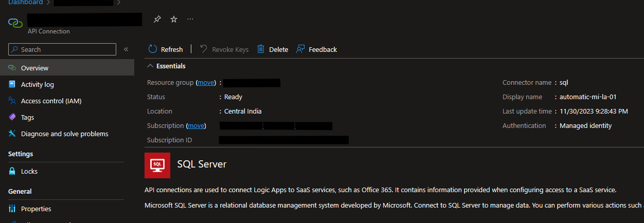Viewport: 644px width, 223px height.
Task: Click the move link beside Subscription
Action: coord(195,126)
